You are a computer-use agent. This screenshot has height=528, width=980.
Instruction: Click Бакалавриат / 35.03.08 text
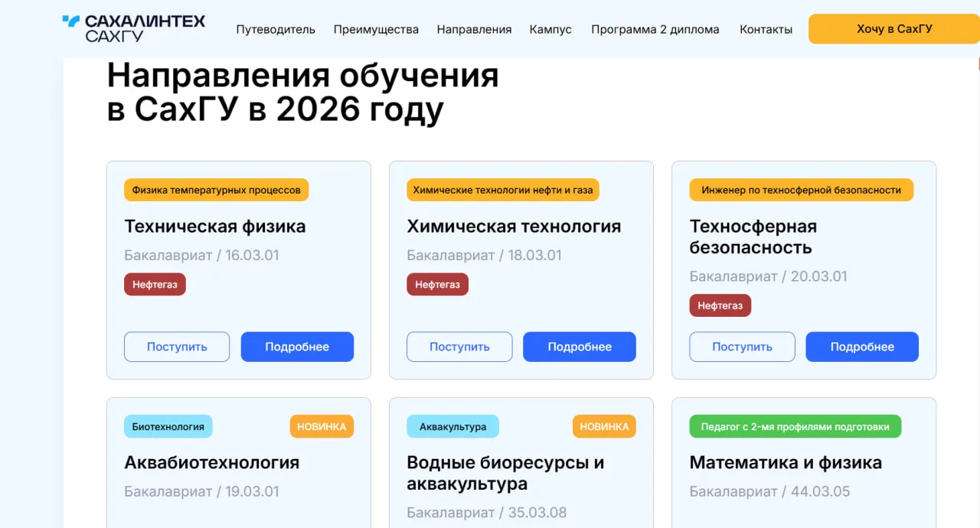click(487, 513)
